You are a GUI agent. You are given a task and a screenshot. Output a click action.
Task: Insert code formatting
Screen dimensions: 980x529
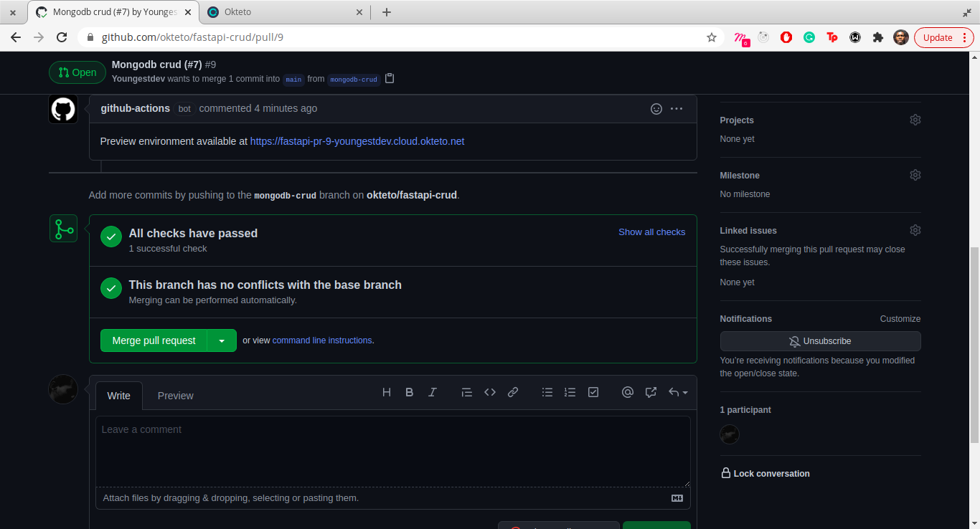point(490,392)
